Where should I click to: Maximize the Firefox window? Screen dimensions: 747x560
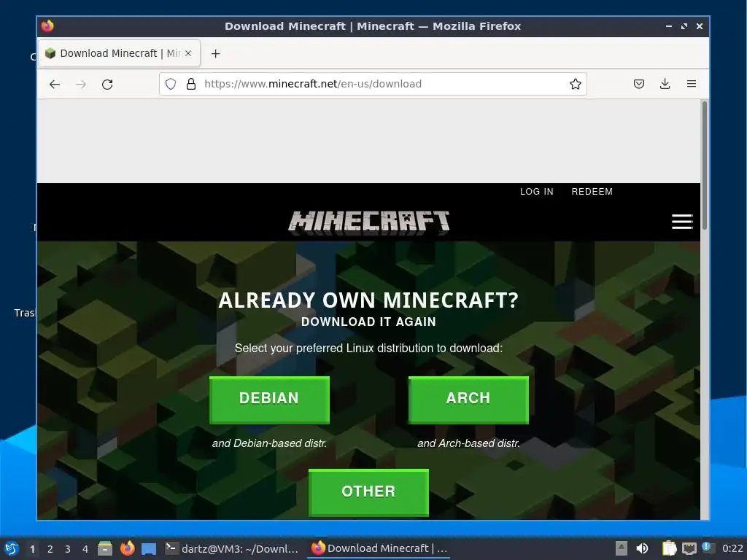point(684,26)
